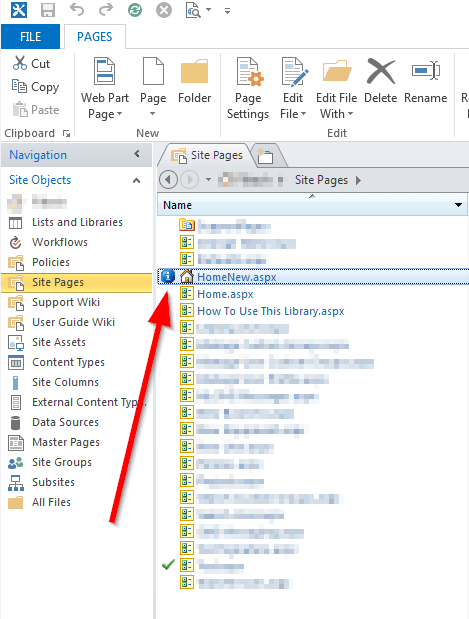This screenshot has width=469, height=619.
Task: Expand the breadcrumb arrow after Site Pages
Action: click(x=358, y=180)
